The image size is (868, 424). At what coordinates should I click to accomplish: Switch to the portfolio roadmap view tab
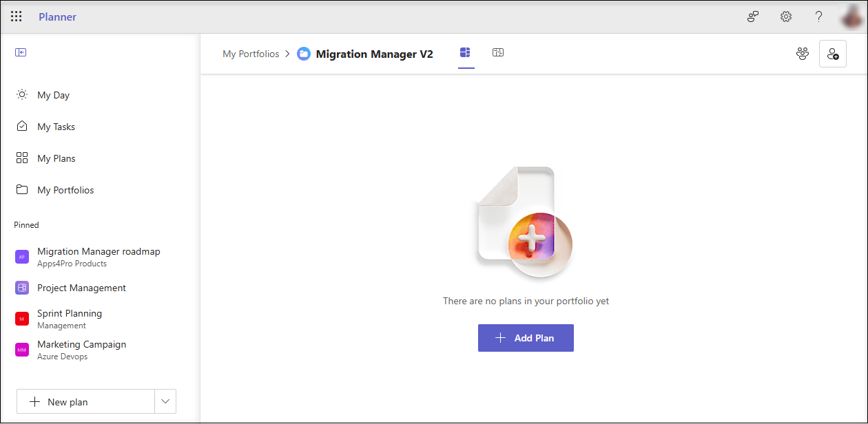(498, 53)
